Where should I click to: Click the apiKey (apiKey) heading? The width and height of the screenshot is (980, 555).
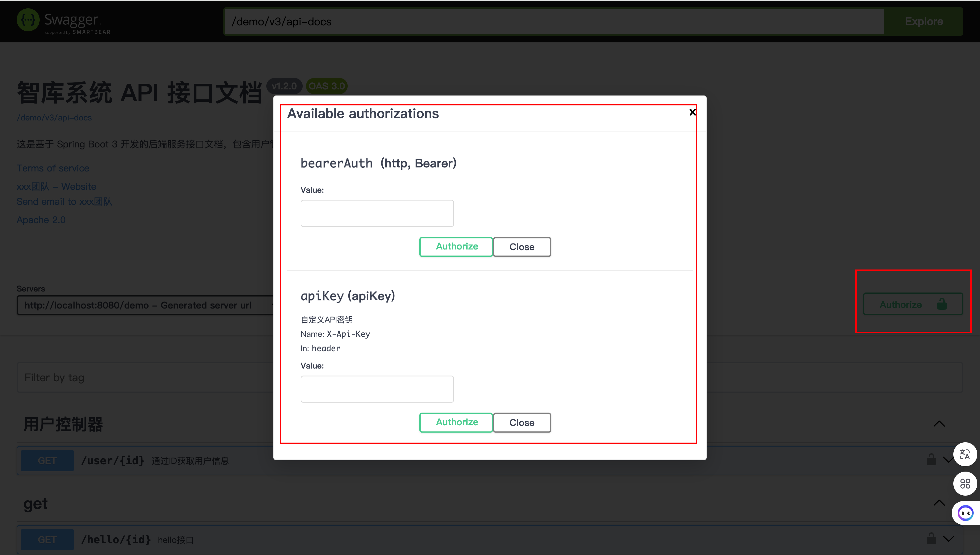(x=348, y=296)
